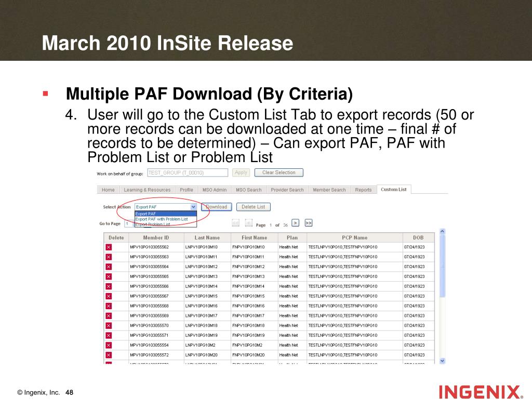532x411 pixels.
Task: Open the Select Action dropdown arrow
Action: coord(193,207)
